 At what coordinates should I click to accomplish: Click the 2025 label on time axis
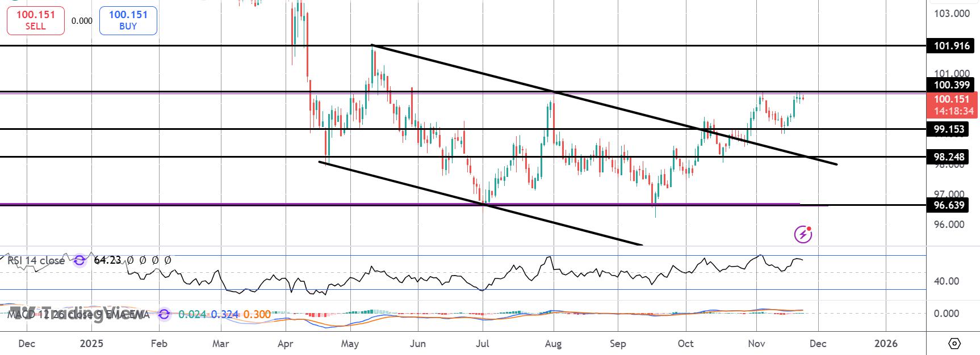(x=91, y=344)
